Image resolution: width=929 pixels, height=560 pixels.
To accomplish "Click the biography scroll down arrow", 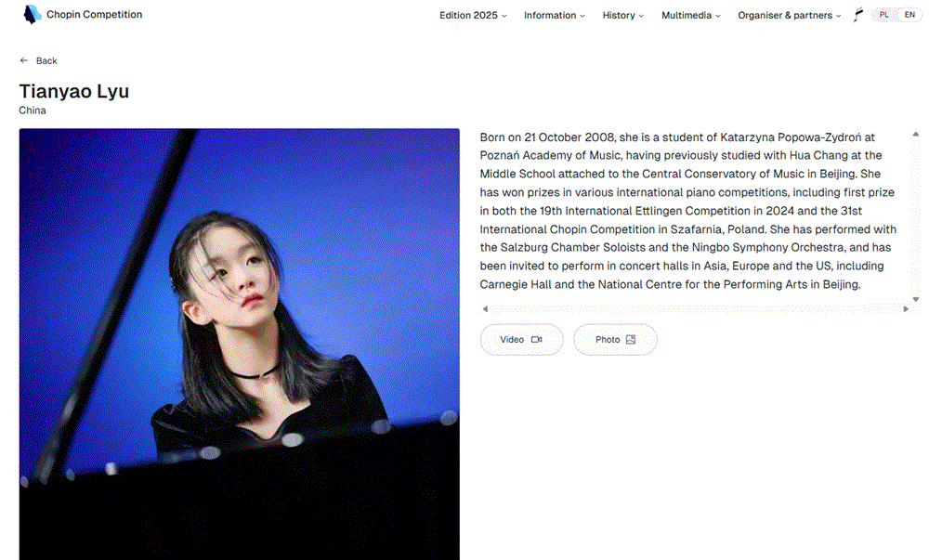I will point(915,300).
